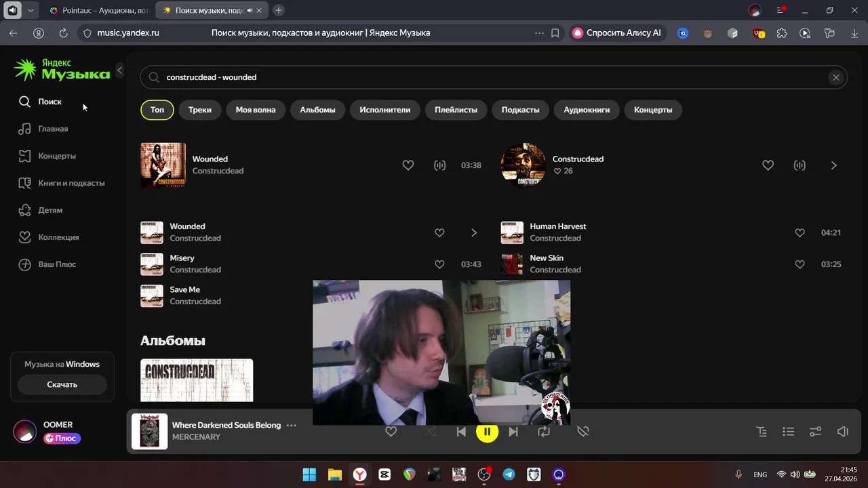Screen dimensions: 868x488
Task: Open the playback queue list
Action: point(788,432)
